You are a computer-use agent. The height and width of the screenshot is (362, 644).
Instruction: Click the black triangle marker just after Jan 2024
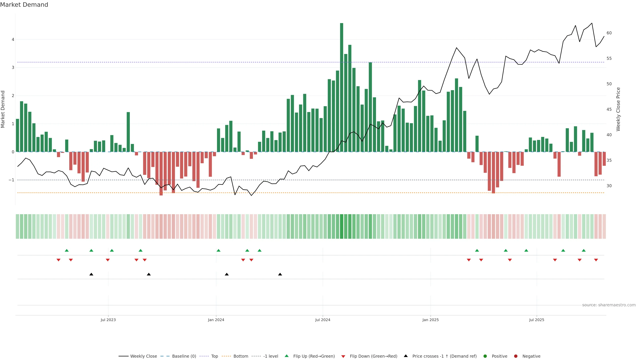coord(227,274)
